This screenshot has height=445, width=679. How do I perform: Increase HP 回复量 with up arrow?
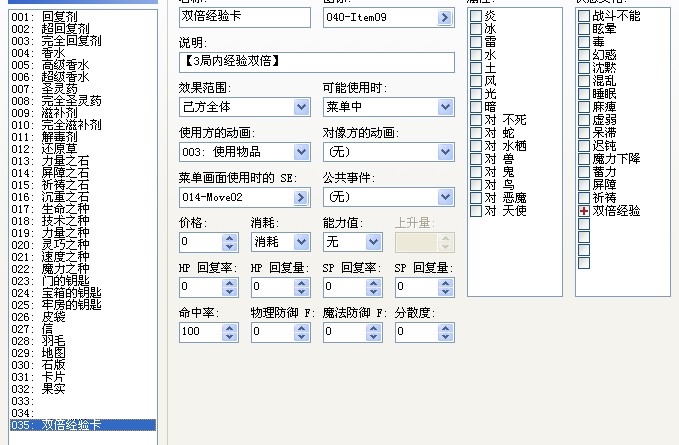point(301,283)
